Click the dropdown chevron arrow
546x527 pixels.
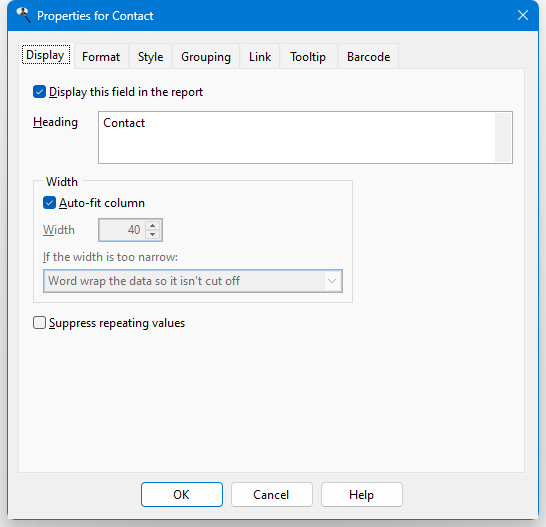(x=332, y=281)
